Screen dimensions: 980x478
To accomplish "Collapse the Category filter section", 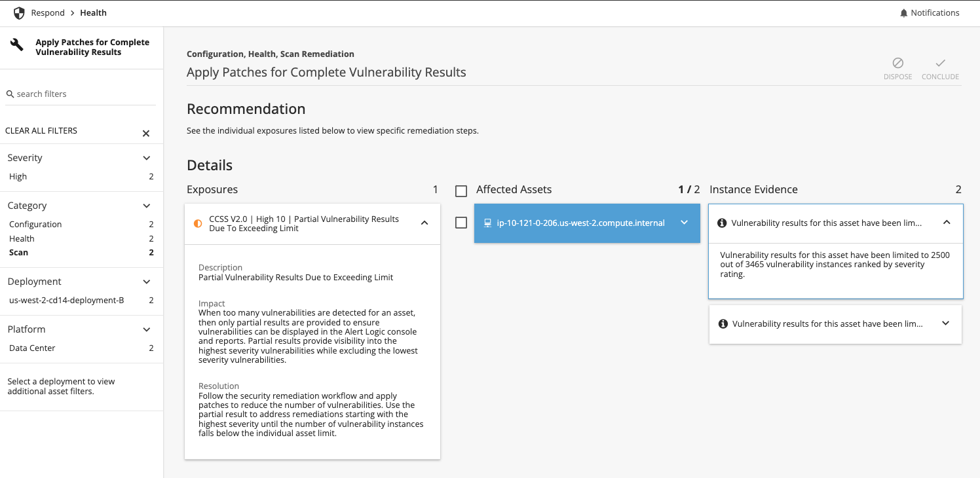I will [146, 206].
